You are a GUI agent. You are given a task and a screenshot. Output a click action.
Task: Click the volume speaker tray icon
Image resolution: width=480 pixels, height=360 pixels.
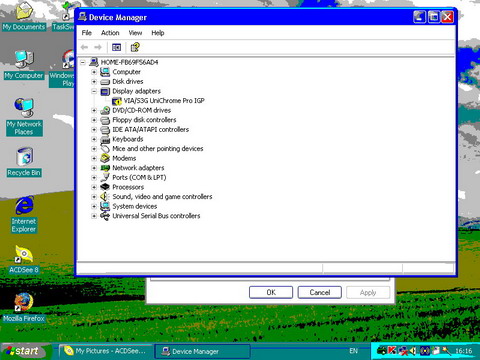pyautogui.click(x=413, y=351)
